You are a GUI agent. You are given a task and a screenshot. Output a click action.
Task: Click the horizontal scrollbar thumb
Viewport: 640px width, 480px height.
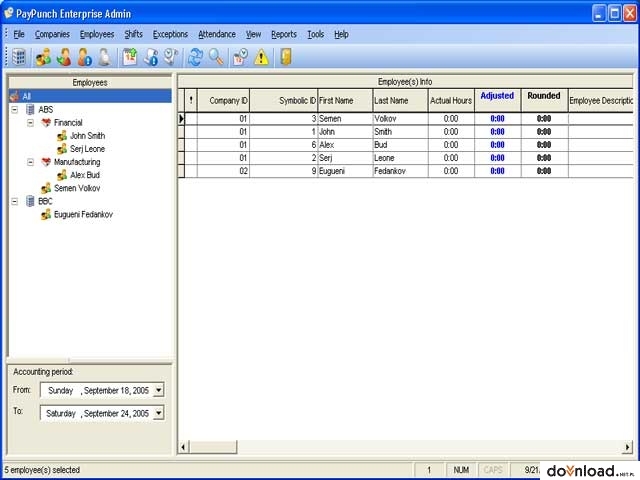pyautogui.click(x=213, y=447)
